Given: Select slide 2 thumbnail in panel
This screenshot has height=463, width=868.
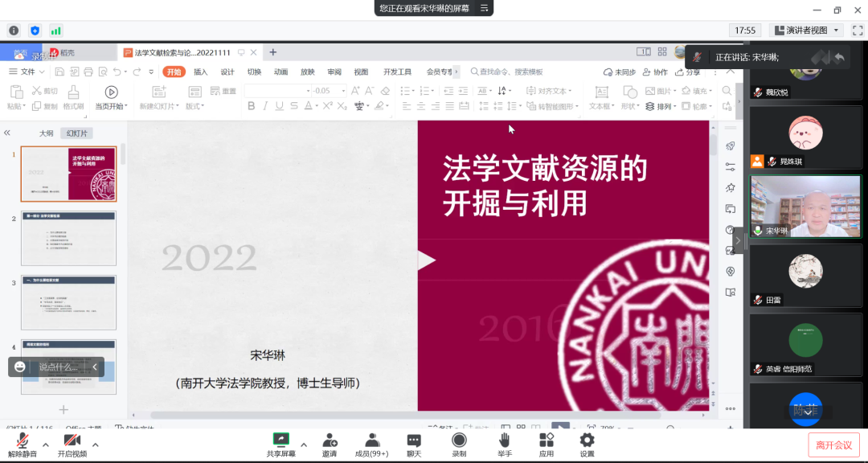Looking at the screenshot, I should 68,238.
